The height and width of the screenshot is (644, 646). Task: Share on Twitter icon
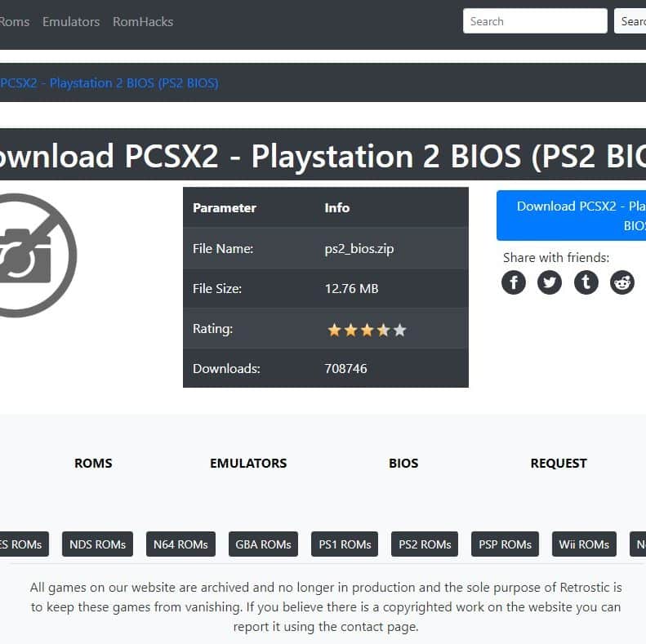click(x=550, y=282)
